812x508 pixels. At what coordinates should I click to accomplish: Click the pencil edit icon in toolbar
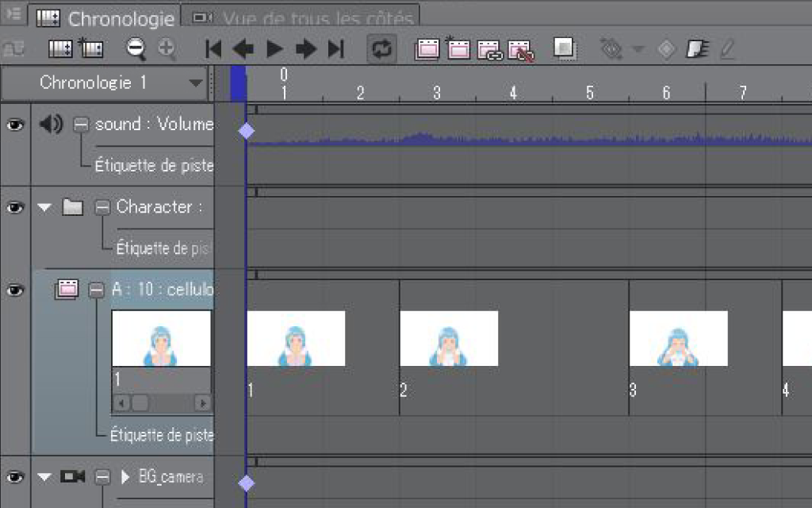click(728, 49)
